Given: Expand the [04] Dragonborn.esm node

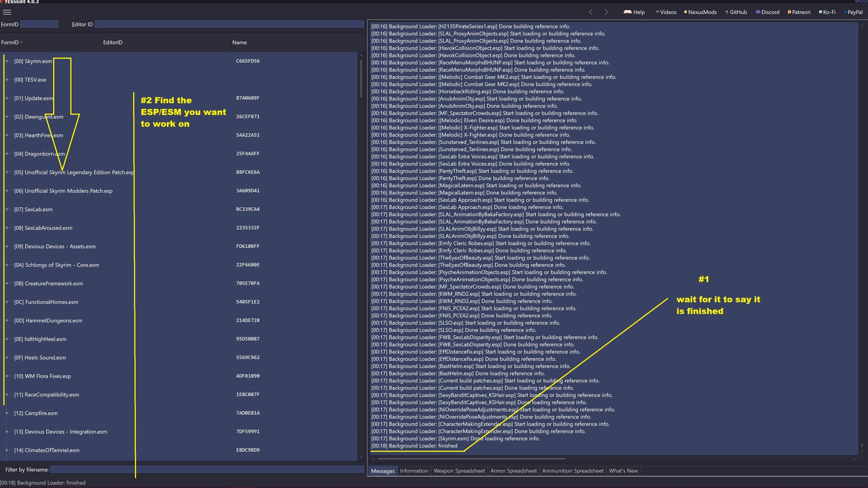Looking at the screenshot, I should point(7,154).
